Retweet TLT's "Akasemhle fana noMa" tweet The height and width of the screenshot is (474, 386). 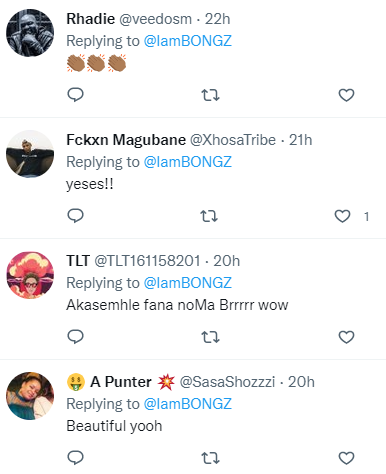click(210, 337)
